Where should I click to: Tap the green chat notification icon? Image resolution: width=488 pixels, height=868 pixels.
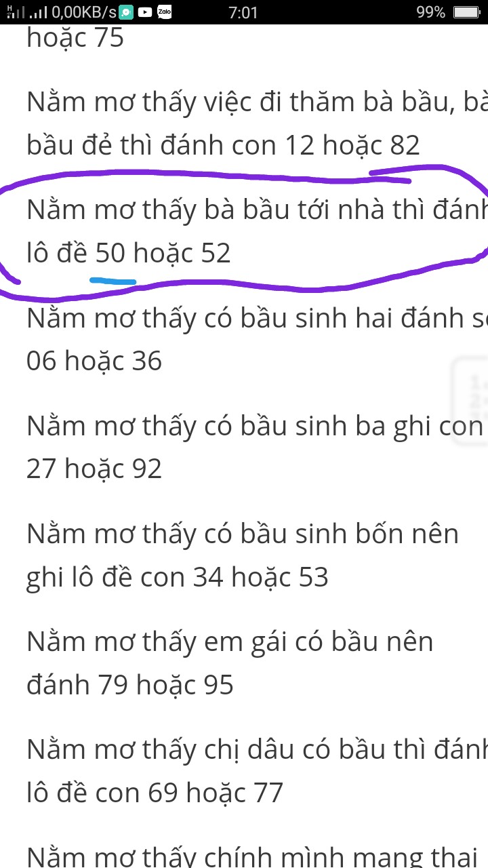pos(125,12)
